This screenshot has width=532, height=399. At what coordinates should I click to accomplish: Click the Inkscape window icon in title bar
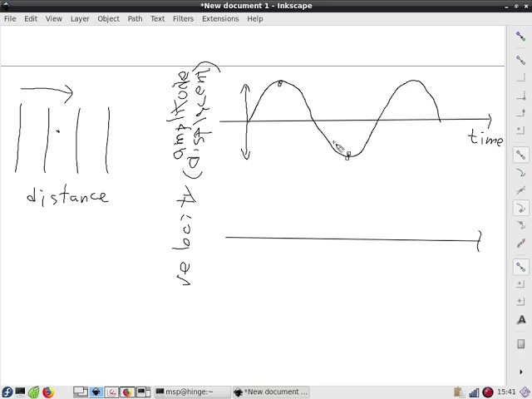pos(6,6)
